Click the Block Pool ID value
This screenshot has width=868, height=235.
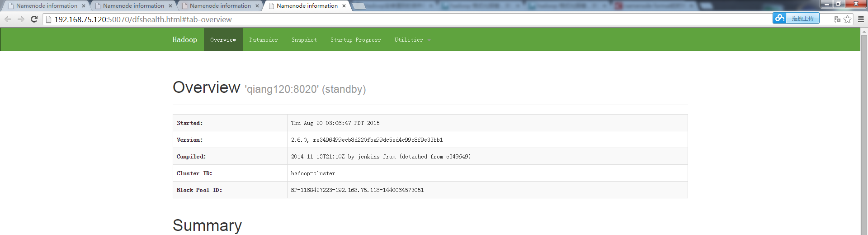click(358, 190)
